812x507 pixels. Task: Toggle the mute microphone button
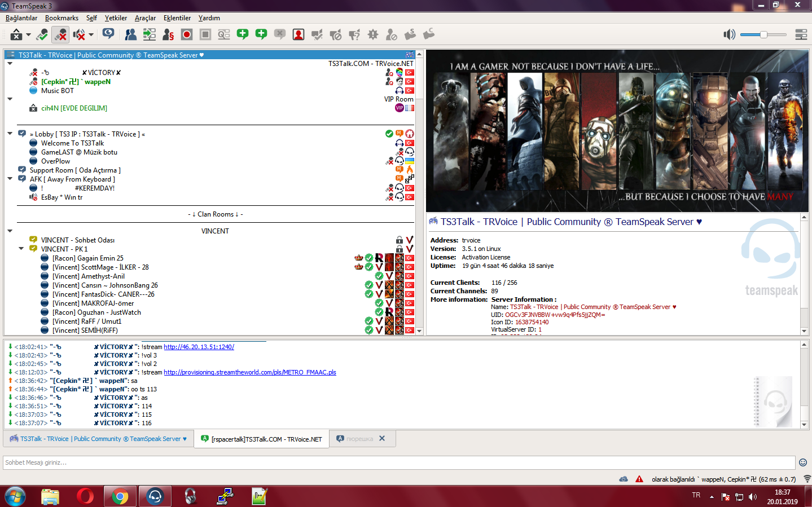(x=60, y=35)
